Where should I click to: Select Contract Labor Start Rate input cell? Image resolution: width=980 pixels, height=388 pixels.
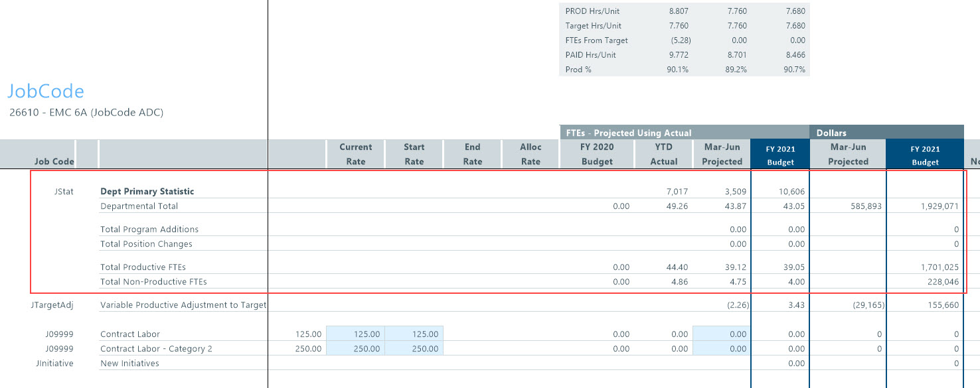click(x=414, y=334)
